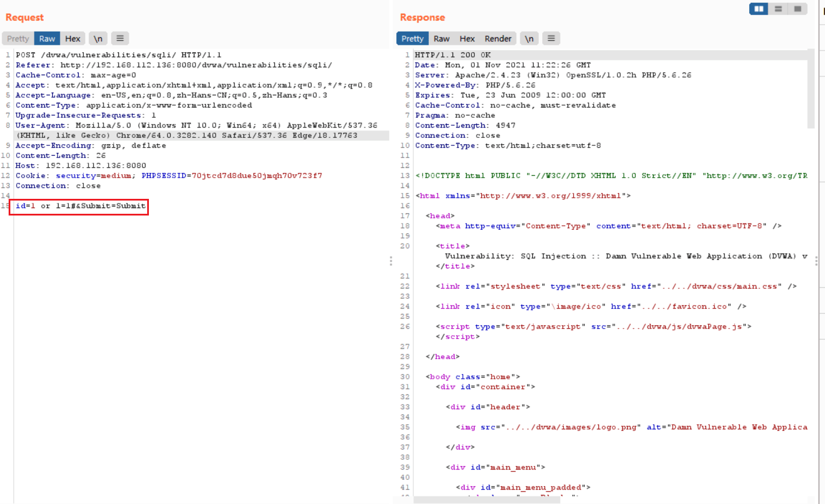The width and height of the screenshot is (825, 504).
Task: Click the '<div id="header">' line
Action: point(488,407)
